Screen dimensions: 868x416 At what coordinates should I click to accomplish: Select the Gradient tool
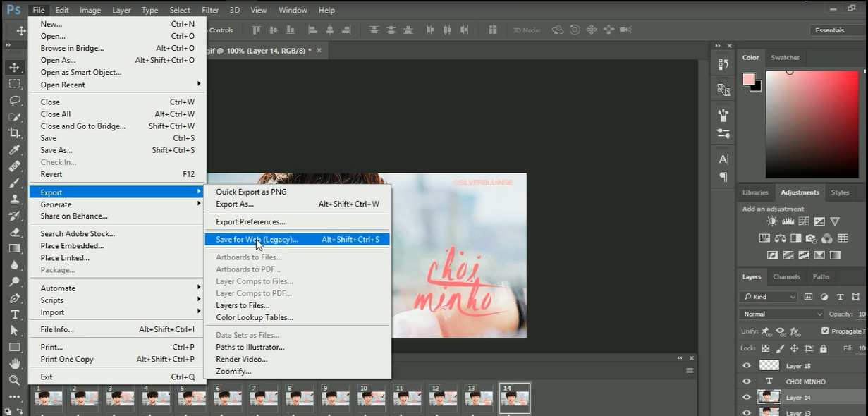[14, 248]
